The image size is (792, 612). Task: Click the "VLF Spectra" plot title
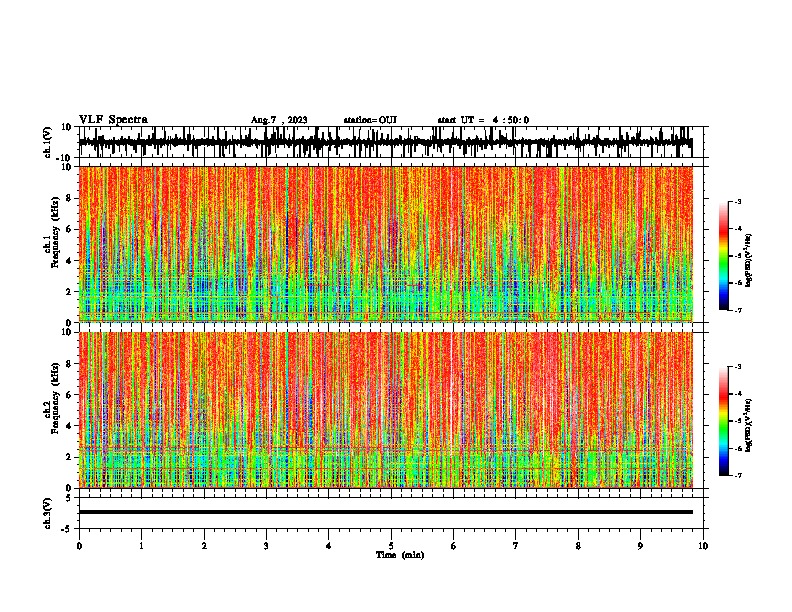[x=113, y=120]
